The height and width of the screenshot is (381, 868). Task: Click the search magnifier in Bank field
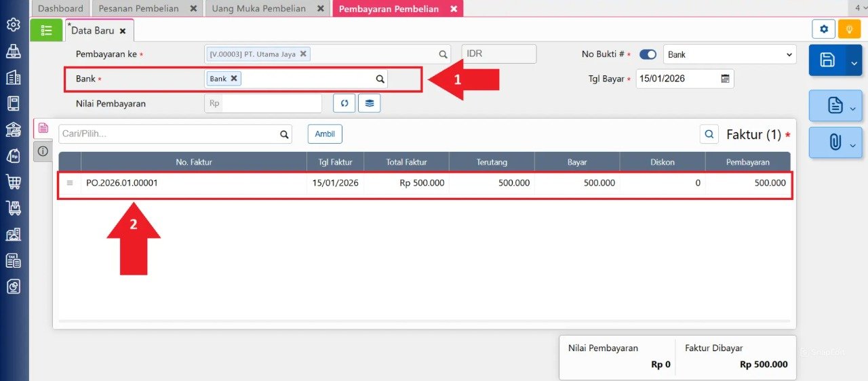(x=380, y=79)
